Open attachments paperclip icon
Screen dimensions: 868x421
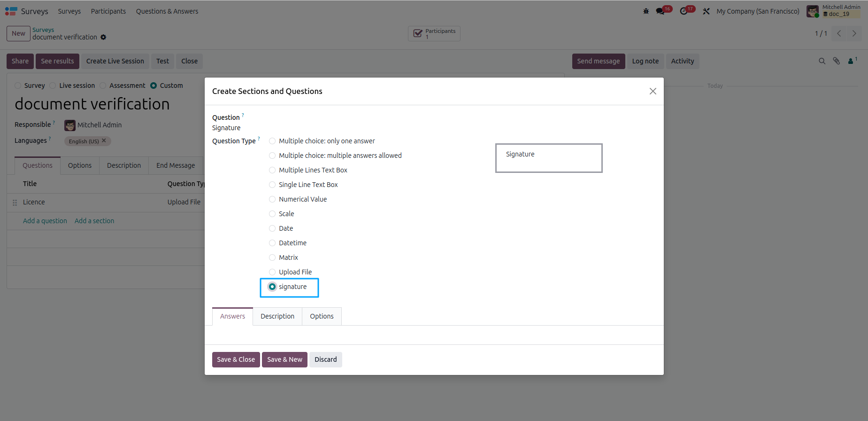point(837,61)
